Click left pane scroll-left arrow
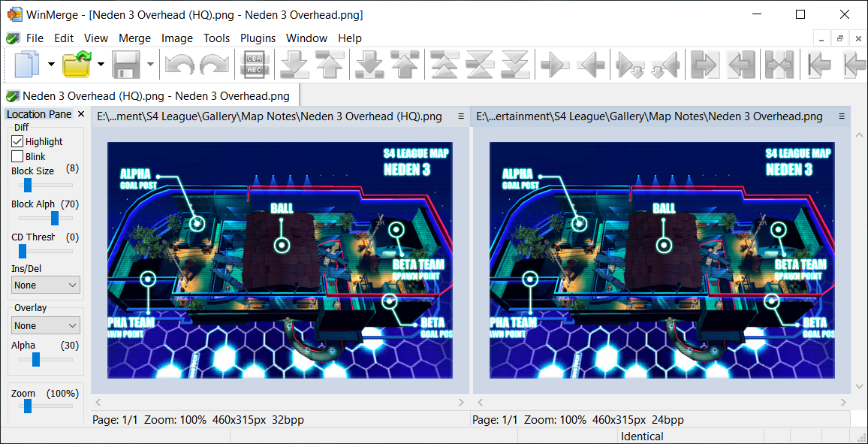 click(98, 403)
